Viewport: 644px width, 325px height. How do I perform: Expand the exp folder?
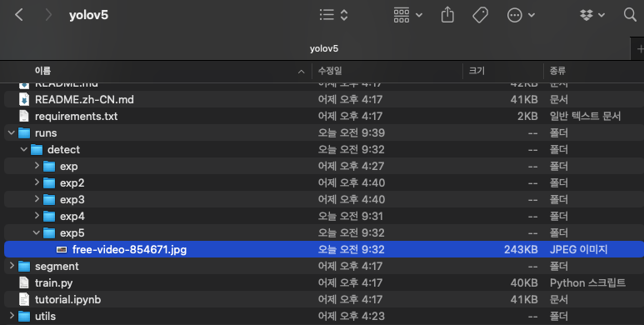37,166
